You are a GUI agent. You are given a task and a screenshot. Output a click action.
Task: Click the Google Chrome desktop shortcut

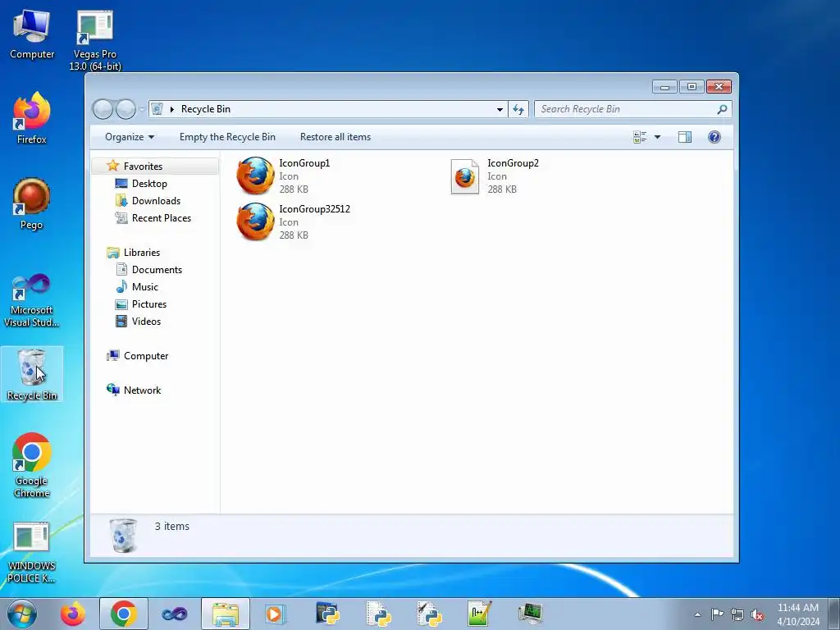pyautogui.click(x=32, y=465)
